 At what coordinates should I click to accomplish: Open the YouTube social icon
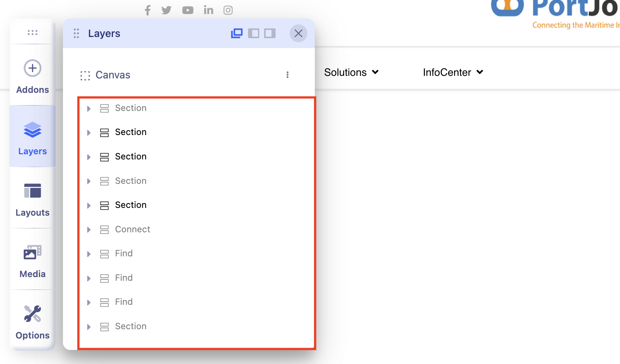[188, 10]
